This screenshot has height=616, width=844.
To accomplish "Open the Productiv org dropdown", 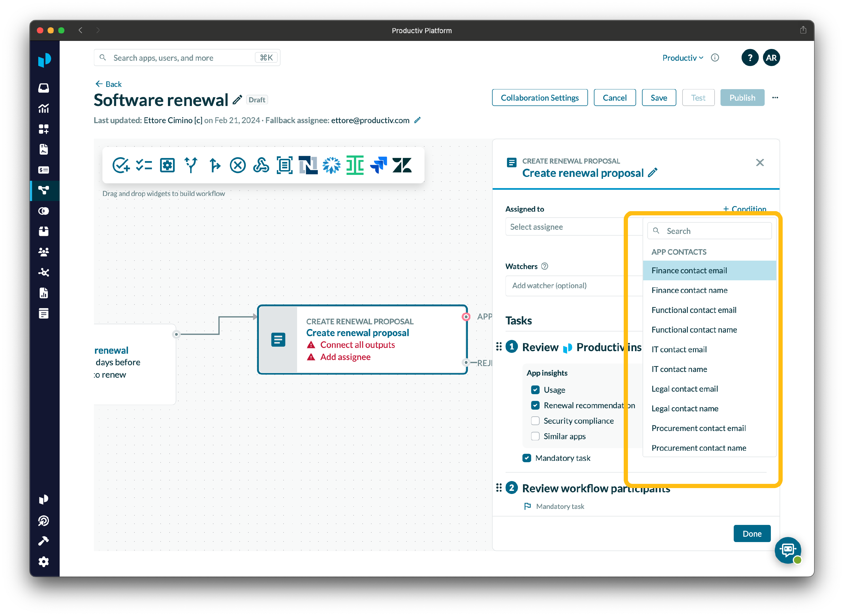I will pyautogui.click(x=683, y=58).
